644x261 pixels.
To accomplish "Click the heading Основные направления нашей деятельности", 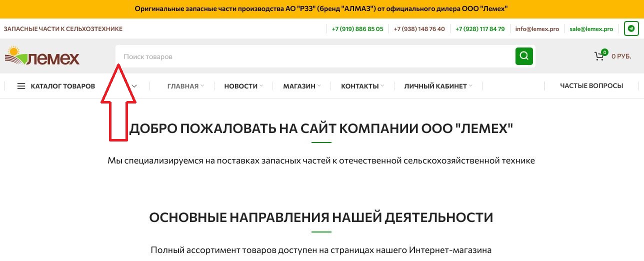I will pos(321,217).
